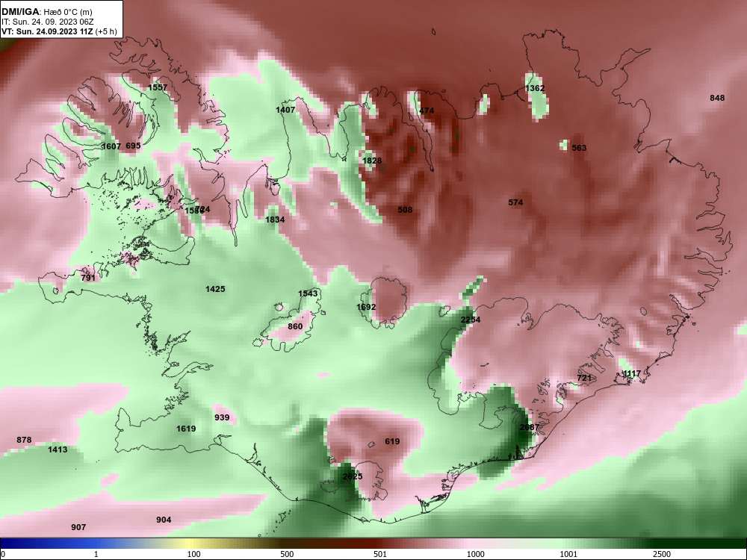Select the 1543 value label
This screenshot has height=560, width=747.
pos(308,293)
